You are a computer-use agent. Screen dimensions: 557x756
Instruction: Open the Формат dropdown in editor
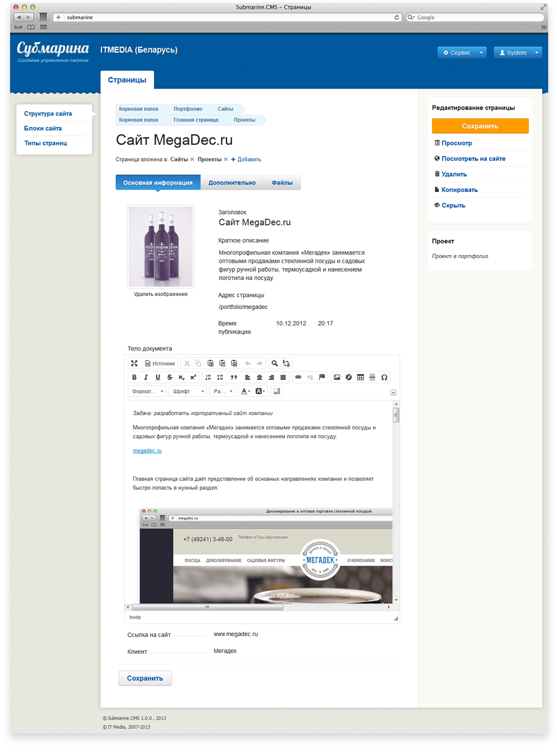click(x=147, y=391)
